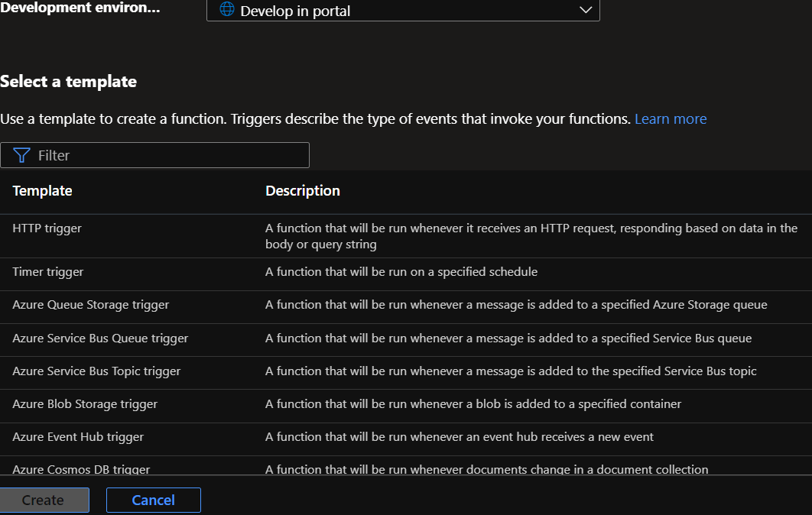Select the Azure Blob Storage trigger row
Screen dimensions: 812x515
85,403
